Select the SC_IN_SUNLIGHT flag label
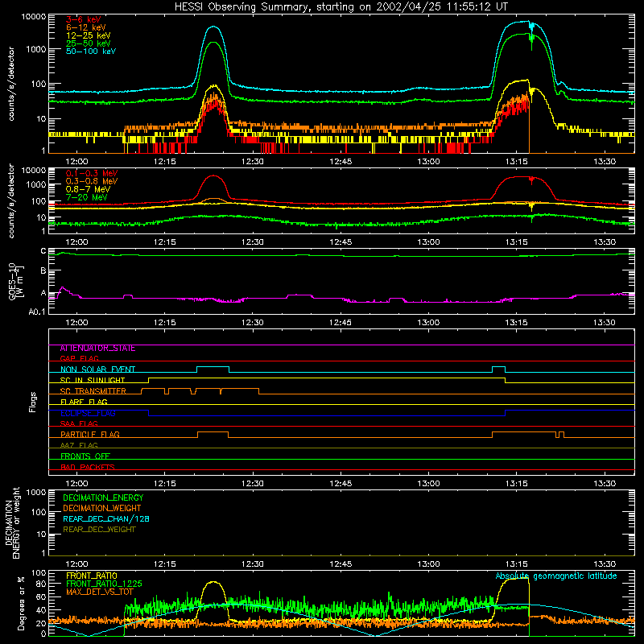 93,380
